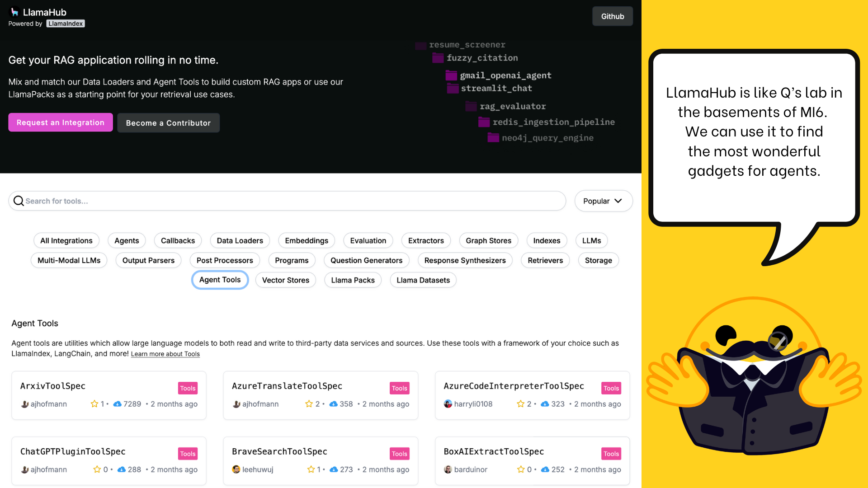Click the download cloud icon on BoxAIExtractToolSpec card

(x=545, y=469)
